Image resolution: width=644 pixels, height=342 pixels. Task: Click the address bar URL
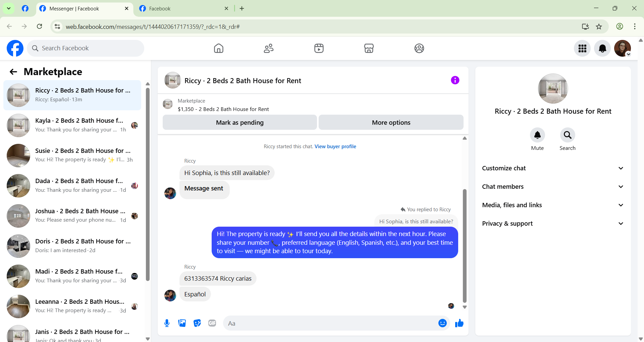pyautogui.click(x=153, y=27)
